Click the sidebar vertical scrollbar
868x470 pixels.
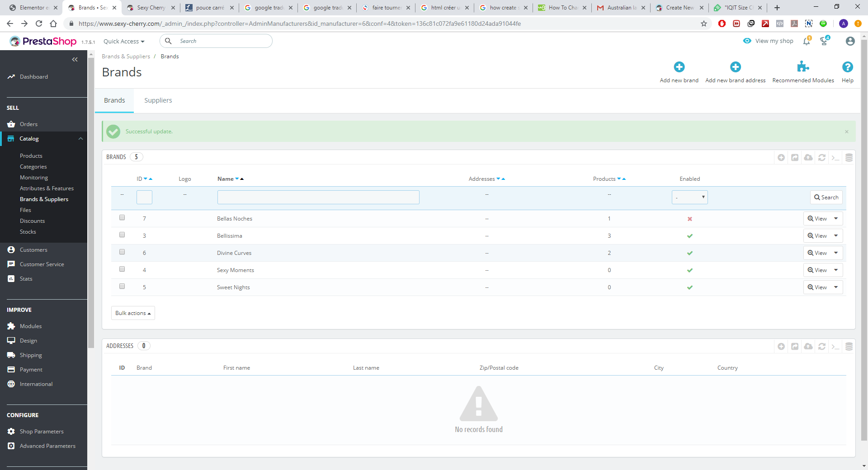pyautogui.click(x=91, y=203)
